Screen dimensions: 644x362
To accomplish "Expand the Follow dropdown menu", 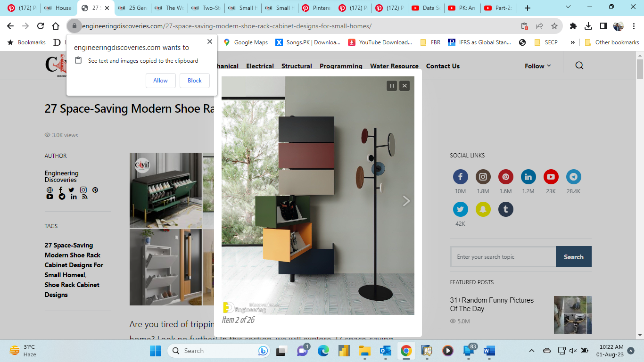I will [x=537, y=66].
